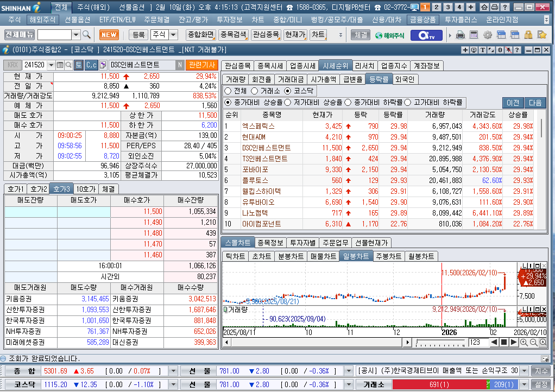
Task: Click the chart play forward arrow button
Action: [513, 343]
